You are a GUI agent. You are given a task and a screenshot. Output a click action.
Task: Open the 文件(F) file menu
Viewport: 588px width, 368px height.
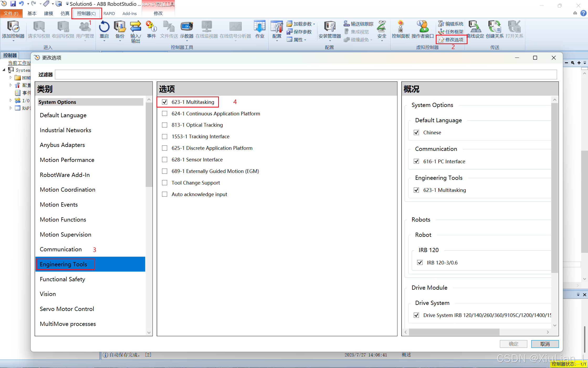(11, 13)
